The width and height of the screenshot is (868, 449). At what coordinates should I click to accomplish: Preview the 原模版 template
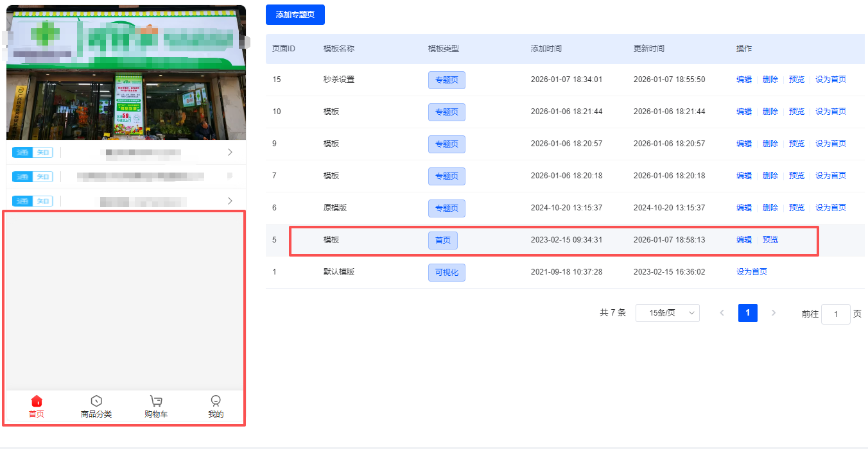[796, 208]
